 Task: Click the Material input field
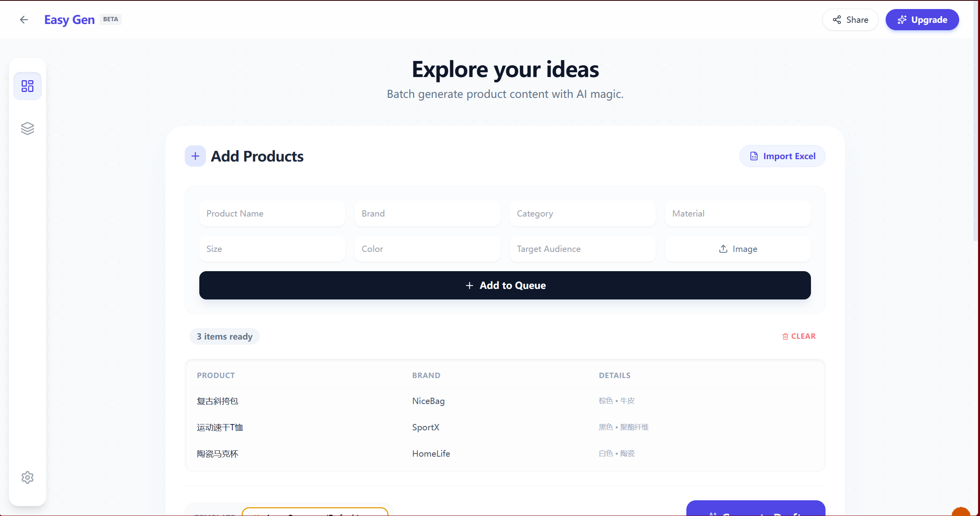pyautogui.click(x=738, y=214)
